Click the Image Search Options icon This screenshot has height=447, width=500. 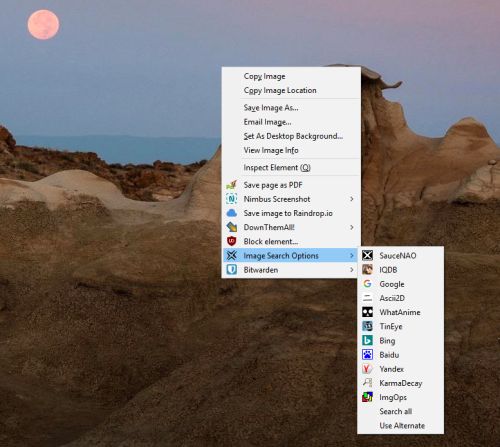(x=231, y=256)
